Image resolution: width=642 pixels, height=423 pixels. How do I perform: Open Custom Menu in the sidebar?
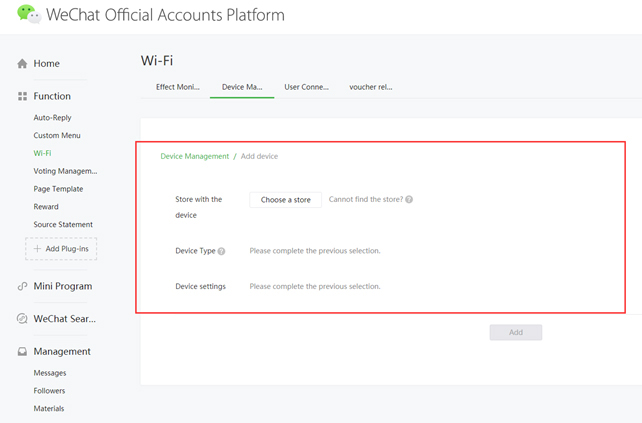pyautogui.click(x=57, y=135)
